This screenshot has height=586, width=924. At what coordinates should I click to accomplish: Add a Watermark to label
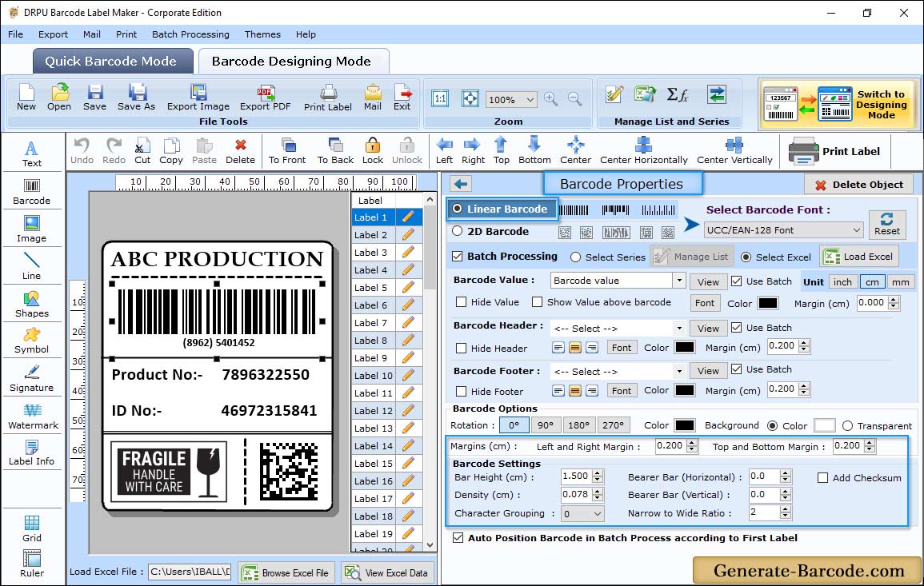[33, 417]
